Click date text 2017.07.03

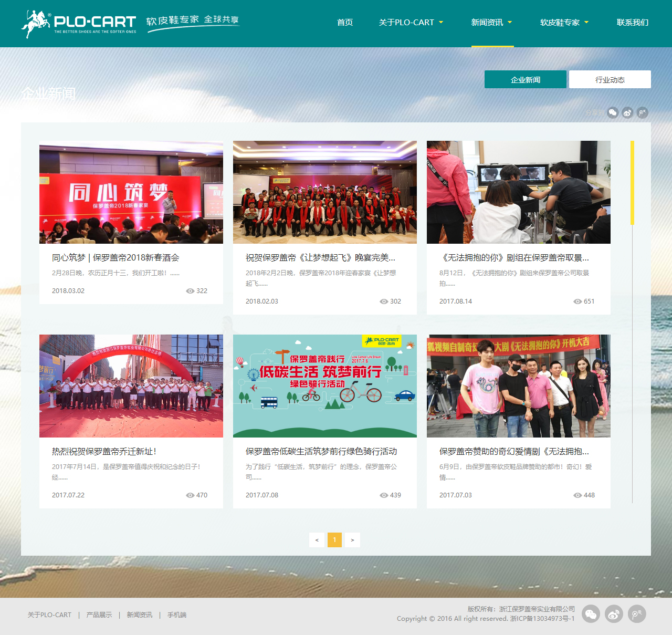(456, 495)
